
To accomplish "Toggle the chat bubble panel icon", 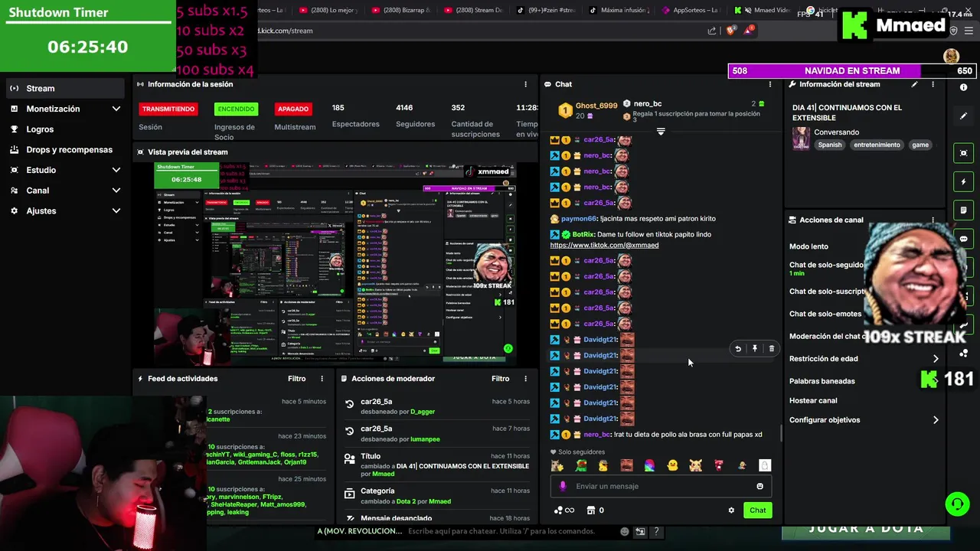I will pyautogui.click(x=964, y=239).
